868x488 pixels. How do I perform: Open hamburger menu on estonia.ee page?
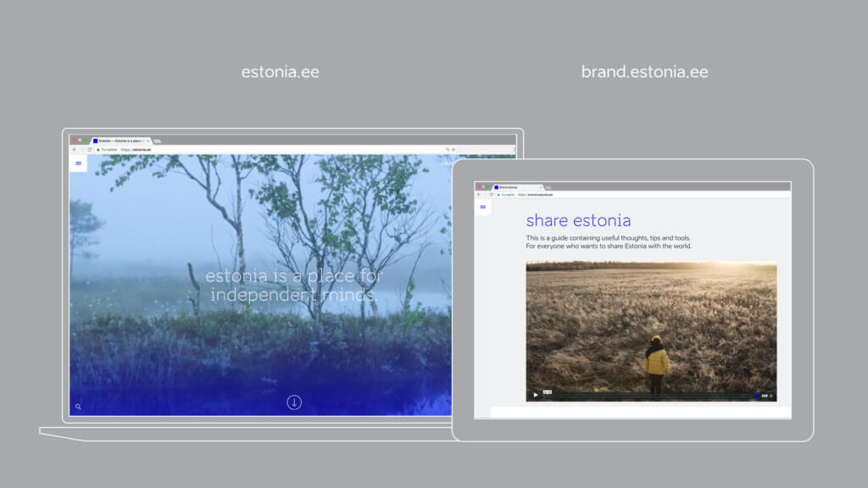(78, 164)
